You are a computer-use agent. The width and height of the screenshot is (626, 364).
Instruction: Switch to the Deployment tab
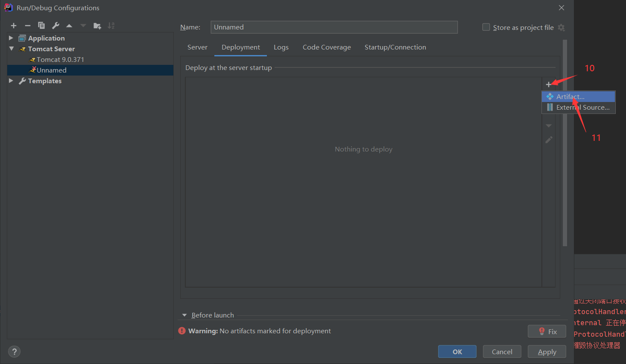tap(241, 47)
